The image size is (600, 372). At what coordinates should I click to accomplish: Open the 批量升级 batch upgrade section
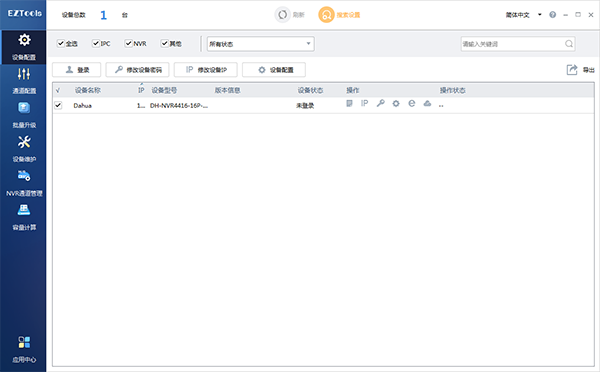pyautogui.click(x=24, y=115)
